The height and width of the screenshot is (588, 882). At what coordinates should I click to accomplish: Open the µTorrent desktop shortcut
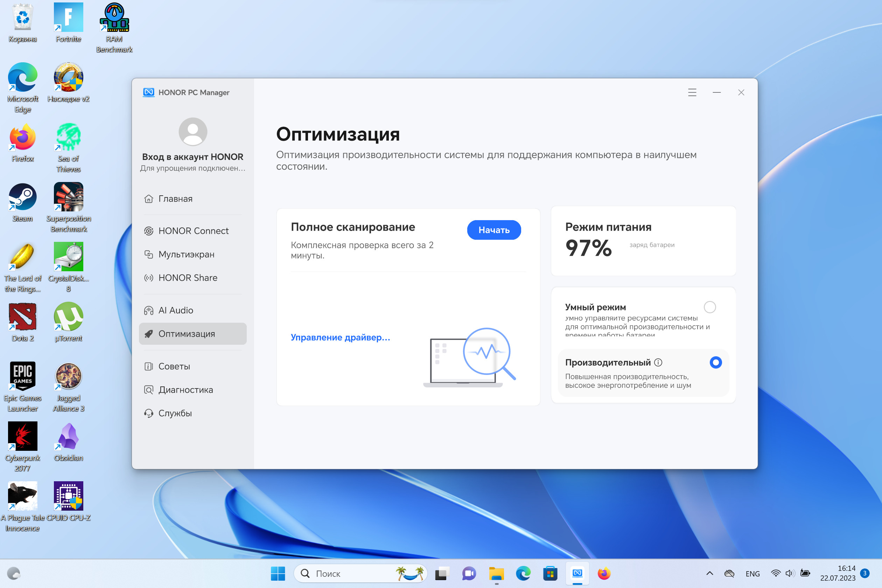[68, 322]
